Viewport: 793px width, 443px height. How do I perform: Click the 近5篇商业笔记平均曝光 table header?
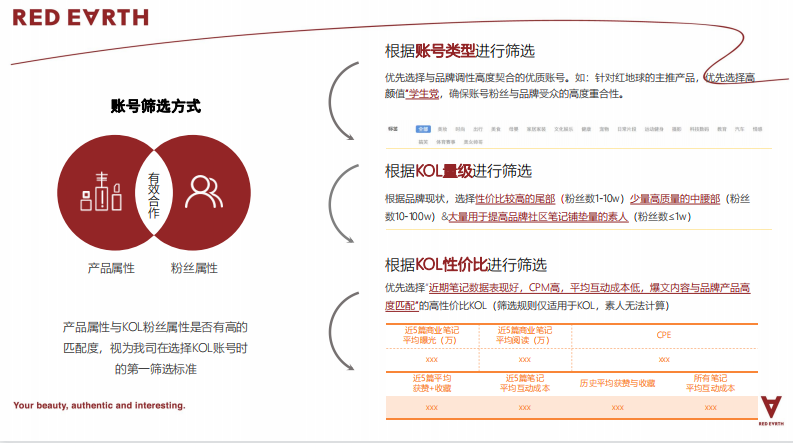(430, 335)
